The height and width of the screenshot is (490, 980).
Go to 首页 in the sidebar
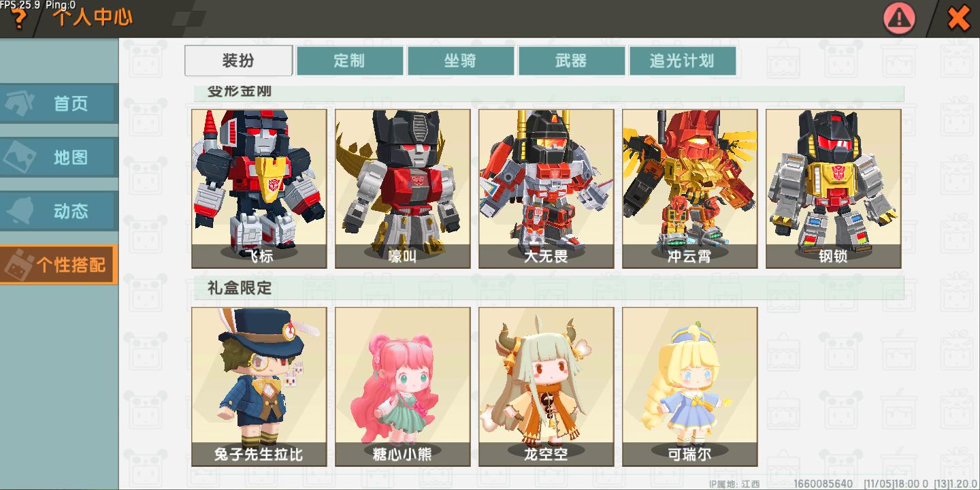59,103
